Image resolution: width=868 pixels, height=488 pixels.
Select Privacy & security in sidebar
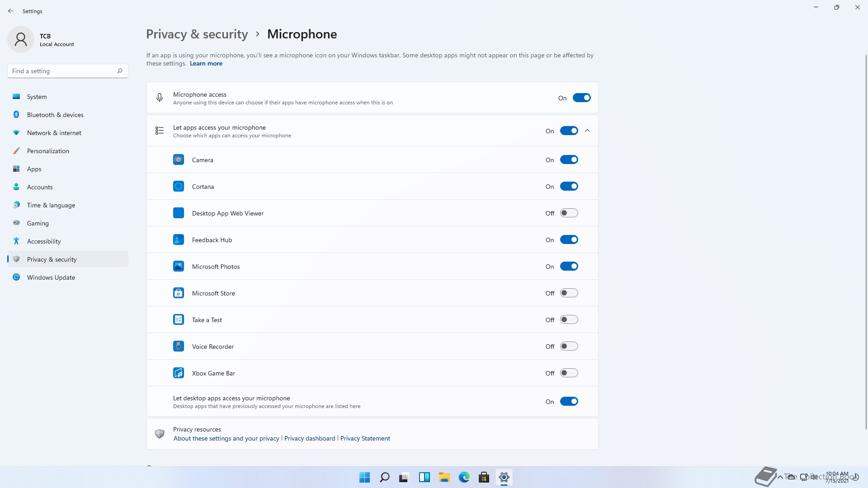pyautogui.click(x=68, y=259)
